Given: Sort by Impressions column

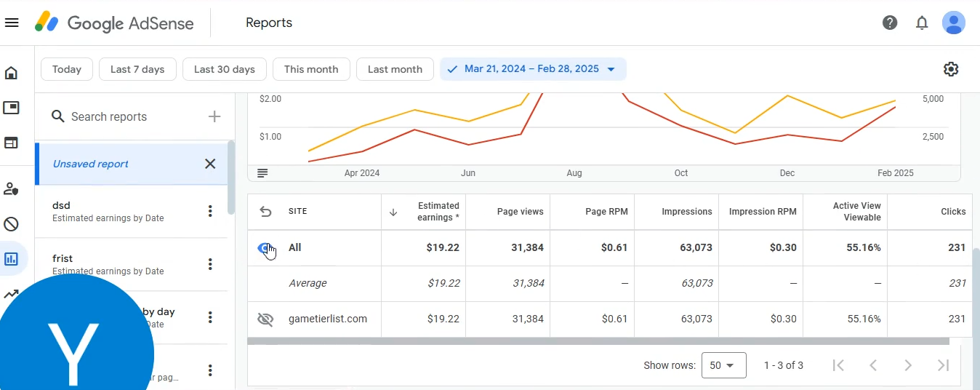Looking at the screenshot, I should [687, 212].
